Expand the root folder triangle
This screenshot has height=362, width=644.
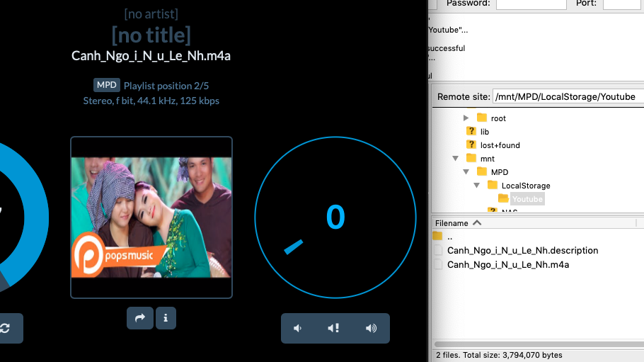(x=466, y=118)
